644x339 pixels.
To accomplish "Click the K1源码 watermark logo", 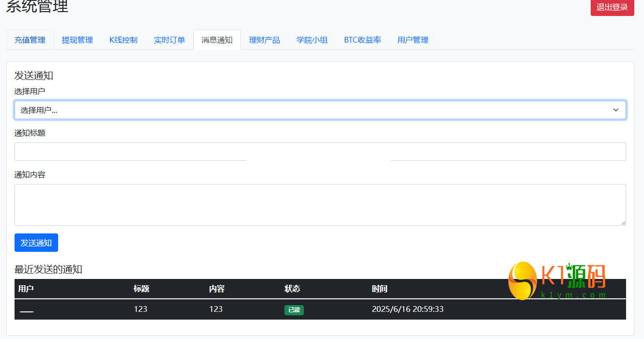I will (x=557, y=281).
